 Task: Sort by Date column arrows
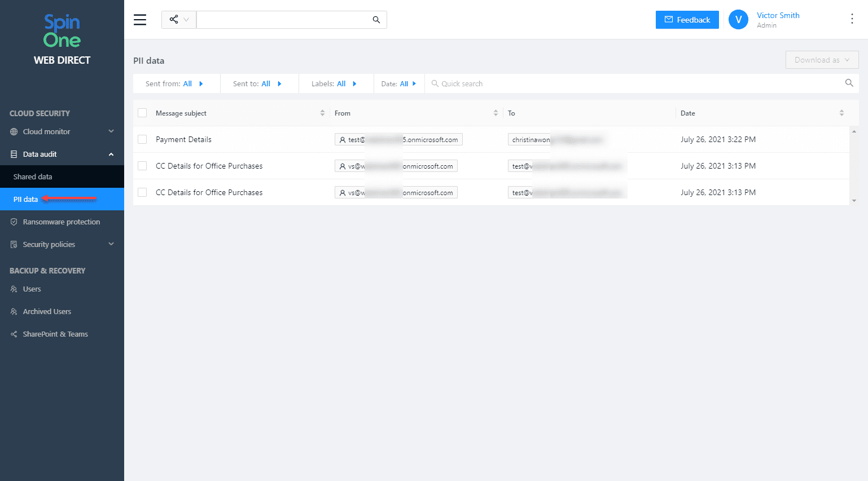tap(841, 113)
